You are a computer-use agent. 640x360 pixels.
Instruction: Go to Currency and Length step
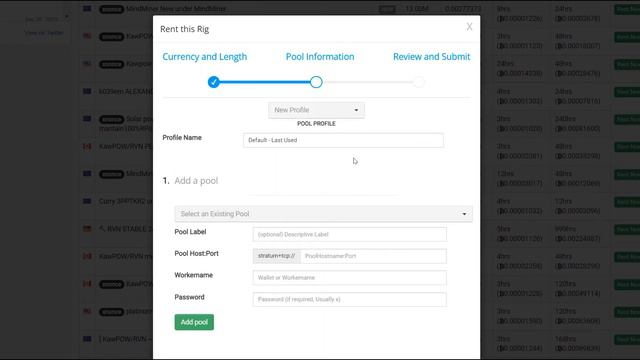(204, 57)
